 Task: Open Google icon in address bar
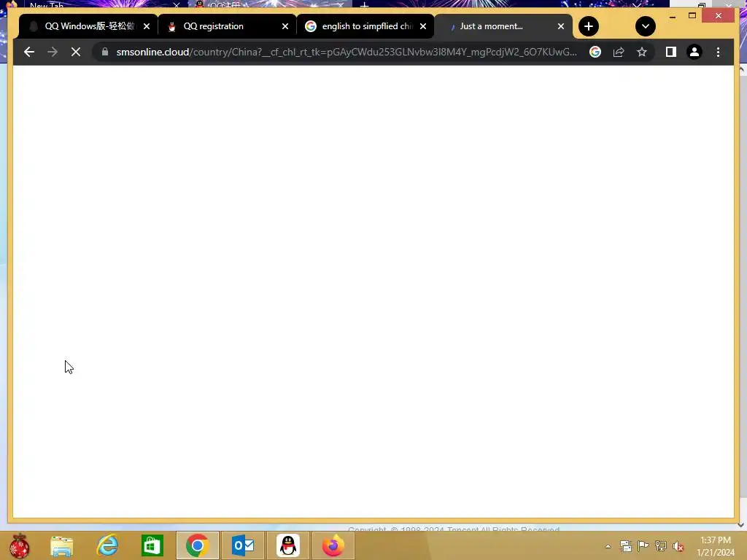coord(595,52)
